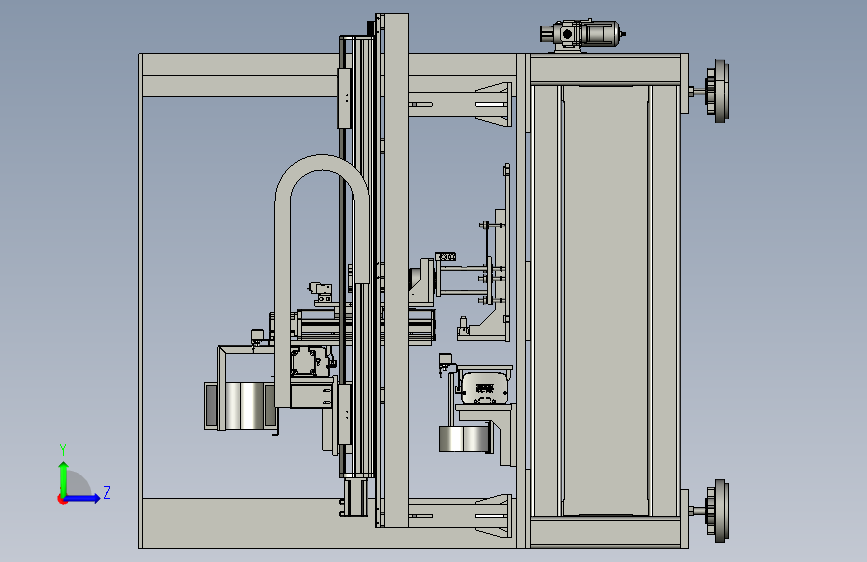Click the red origin ball of the triad

[x=61, y=500]
